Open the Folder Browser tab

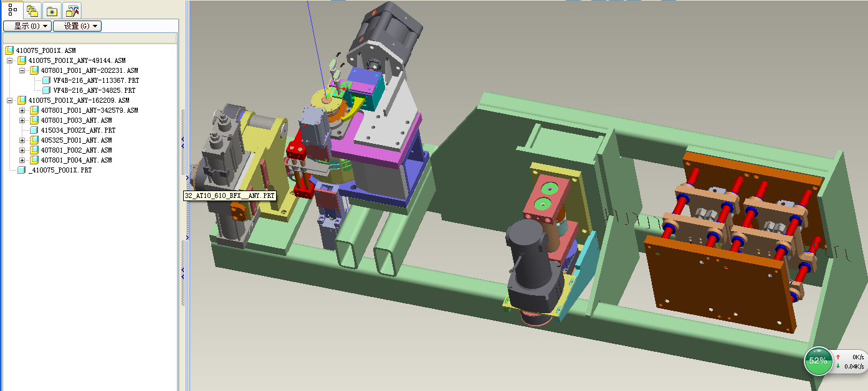coord(32,10)
